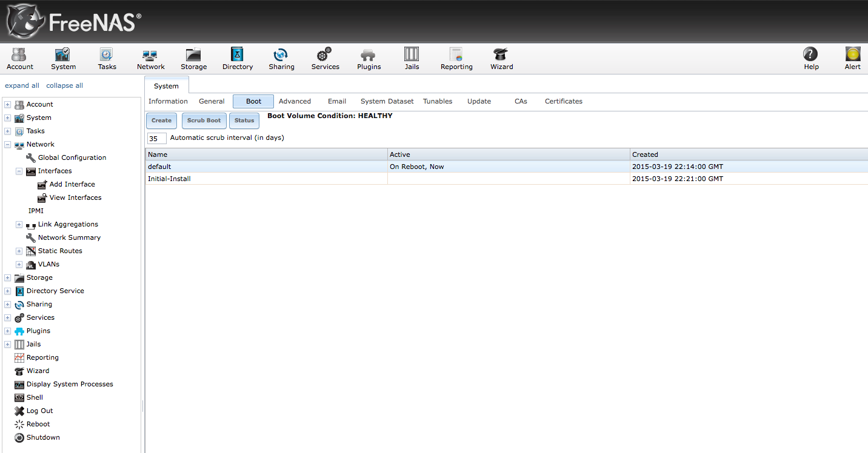
Task: Select Shell in the sidebar tree
Action: coord(35,398)
